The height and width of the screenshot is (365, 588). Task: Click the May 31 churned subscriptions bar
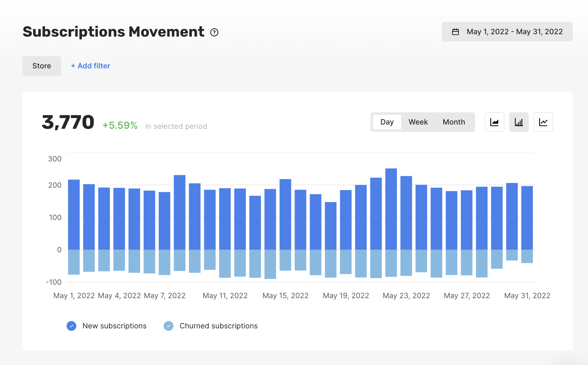click(x=527, y=256)
